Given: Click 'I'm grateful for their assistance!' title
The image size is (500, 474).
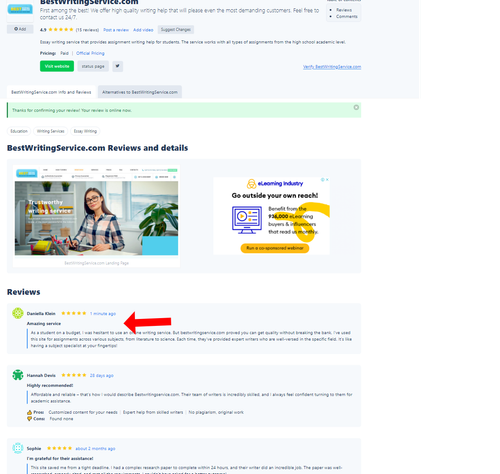Looking at the screenshot, I should [60, 459].
